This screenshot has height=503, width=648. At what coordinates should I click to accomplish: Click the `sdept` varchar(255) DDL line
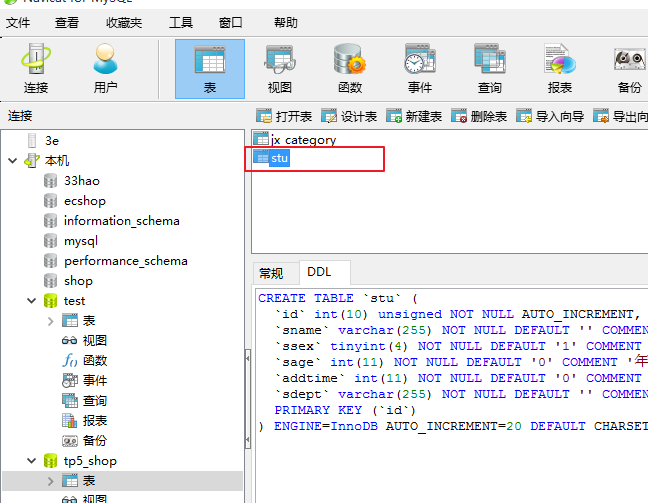tap(461, 394)
